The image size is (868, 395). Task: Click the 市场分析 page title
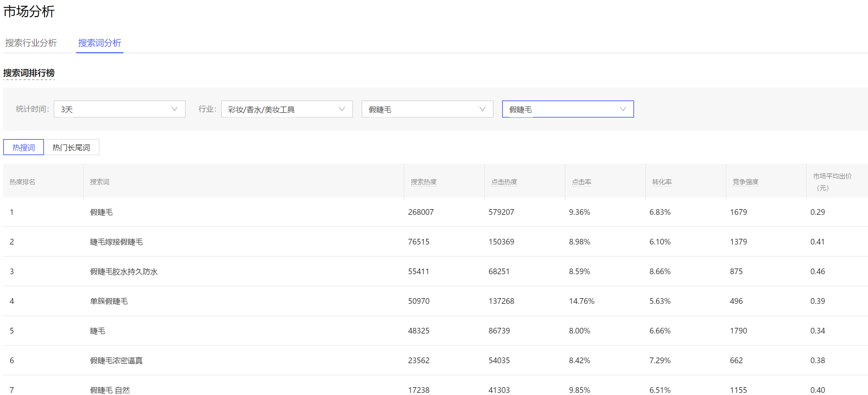29,11
